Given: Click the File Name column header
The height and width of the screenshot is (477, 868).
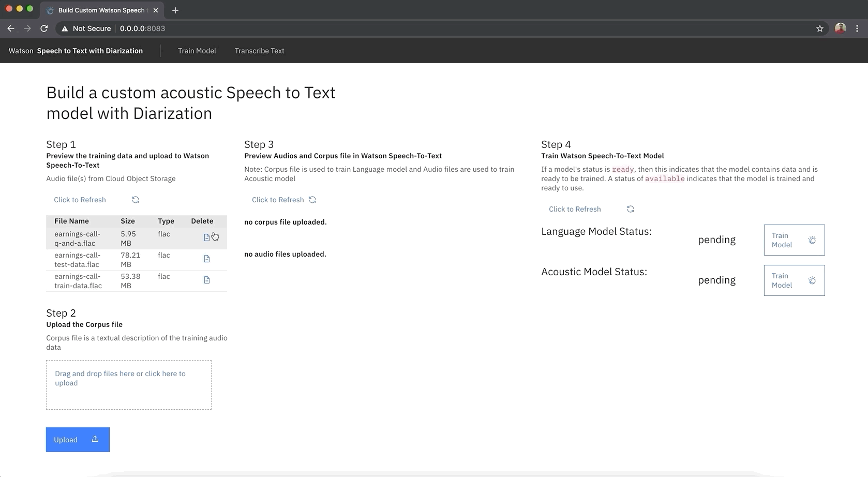Looking at the screenshot, I should (71, 221).
